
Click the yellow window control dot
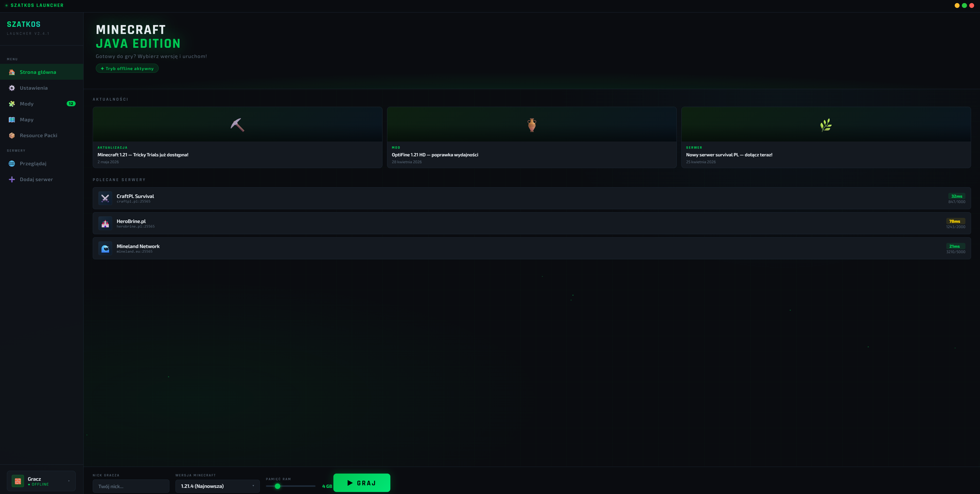957,5
